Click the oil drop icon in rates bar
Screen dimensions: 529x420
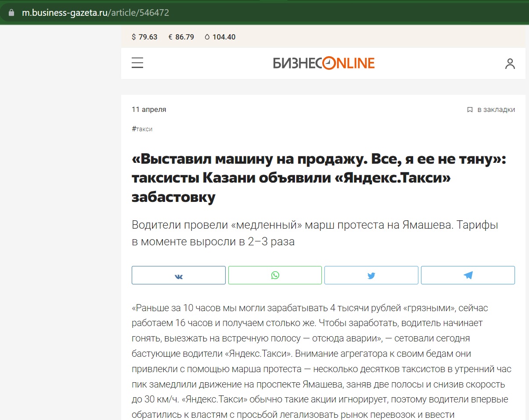[x=207, y=37]
